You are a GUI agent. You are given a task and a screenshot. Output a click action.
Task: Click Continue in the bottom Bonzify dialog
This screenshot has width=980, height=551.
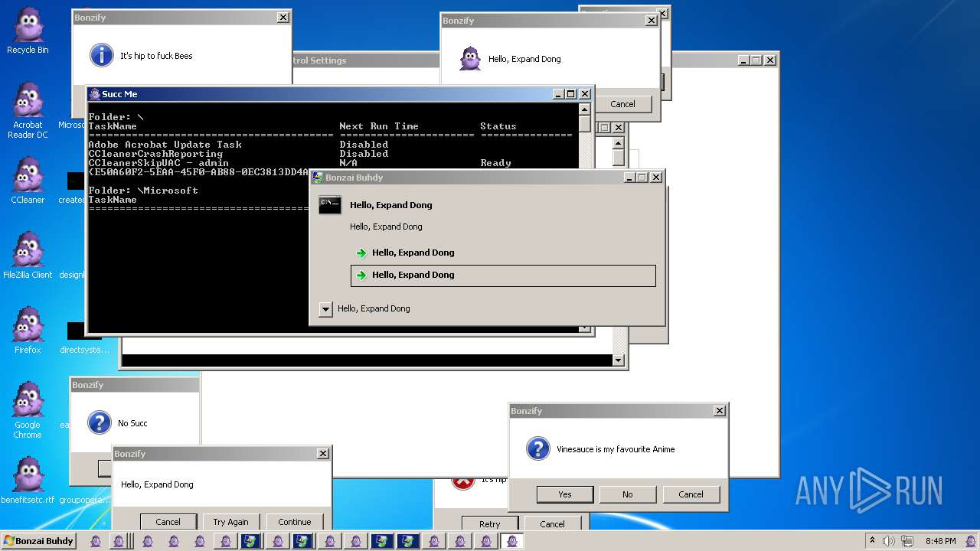point(295,522)
